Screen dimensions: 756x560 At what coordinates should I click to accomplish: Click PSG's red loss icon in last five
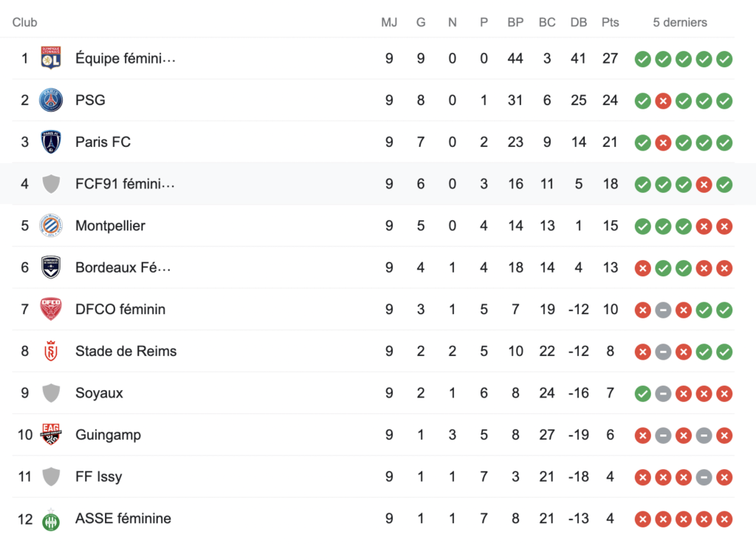663,100
